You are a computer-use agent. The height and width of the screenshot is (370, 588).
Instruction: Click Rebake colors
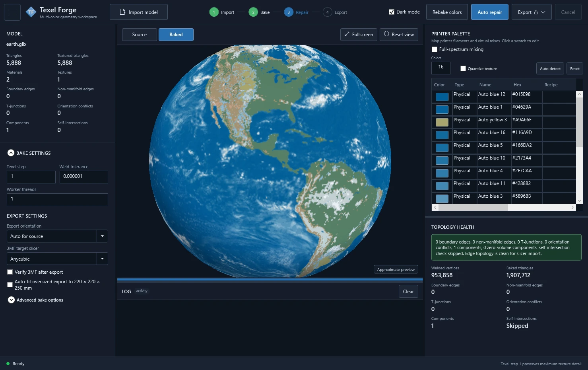tap(447, 12)
